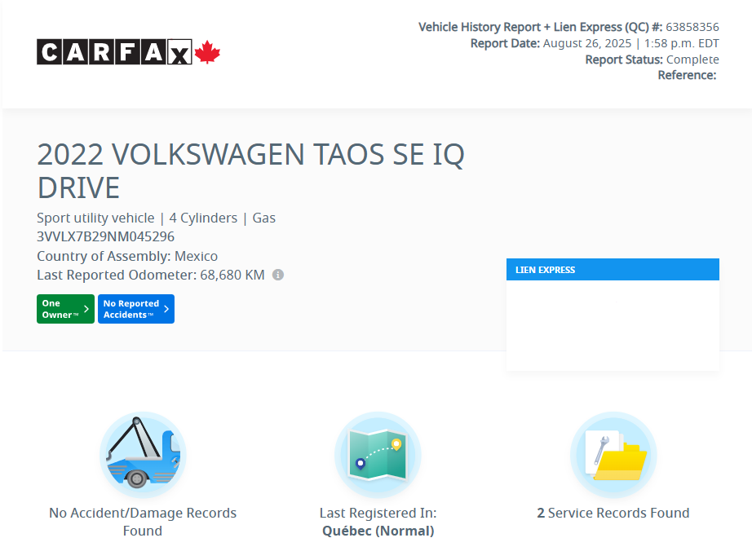
Task: Click "2 Service Records Found" text
Action: click(613, 513)
